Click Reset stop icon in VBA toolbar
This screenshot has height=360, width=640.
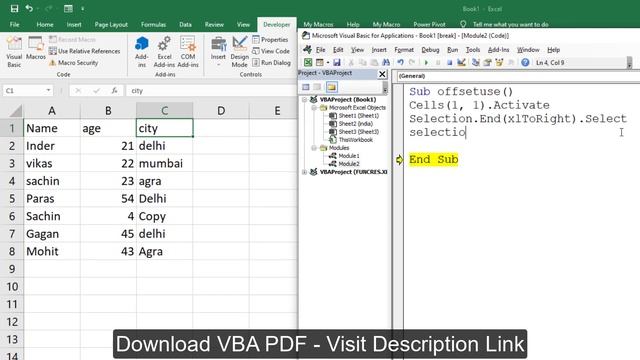pyautogui.click(x=449, y=62)
